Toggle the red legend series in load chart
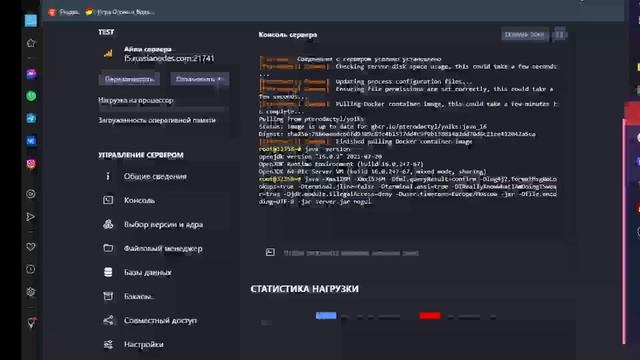The image size is (640, 360). click(430, 316)
